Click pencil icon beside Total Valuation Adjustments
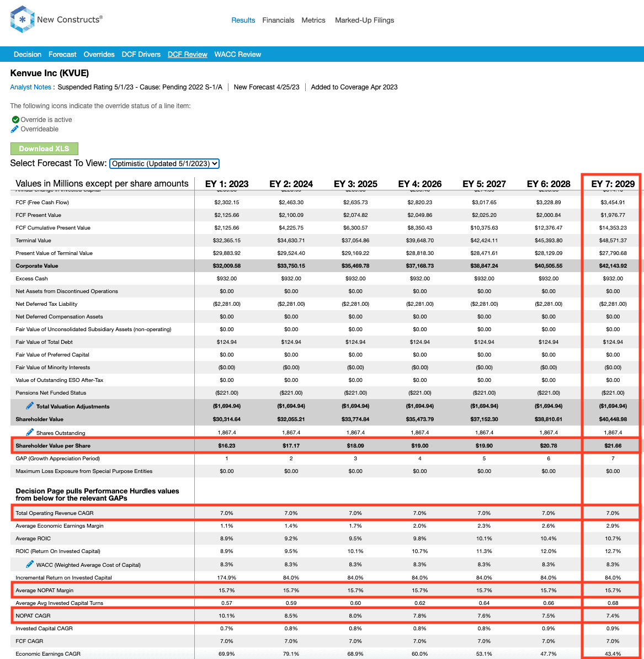The height and width of the screenshot is (659, 644). [29, 406]
